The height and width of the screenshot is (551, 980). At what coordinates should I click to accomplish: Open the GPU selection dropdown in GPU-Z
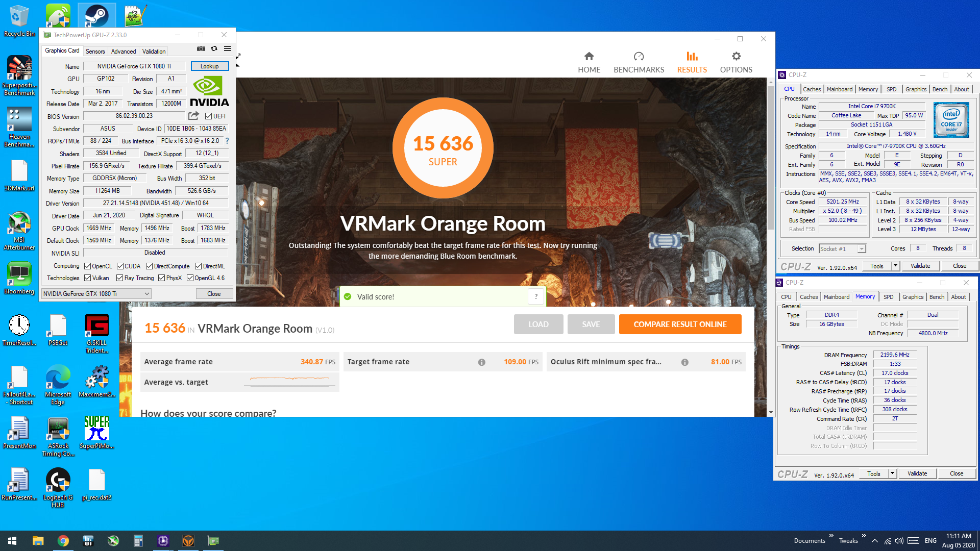tap(96, 294)
